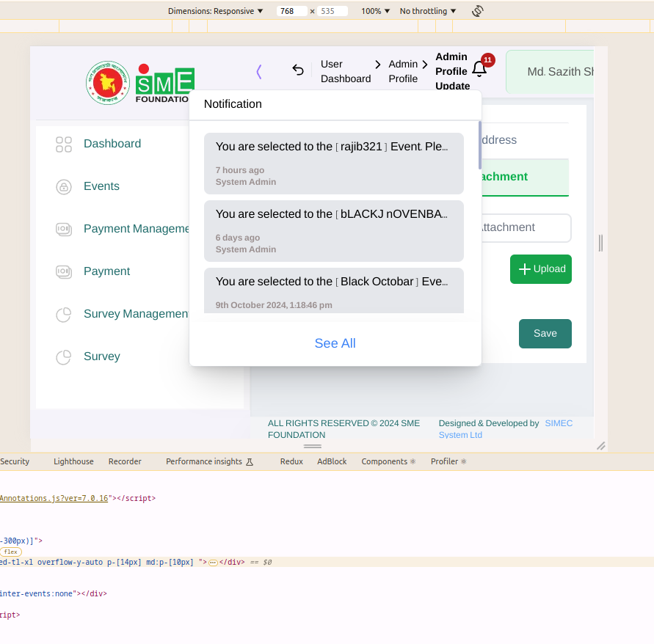Click the See All notifications link
654x644 pixels.
[335, 343]
